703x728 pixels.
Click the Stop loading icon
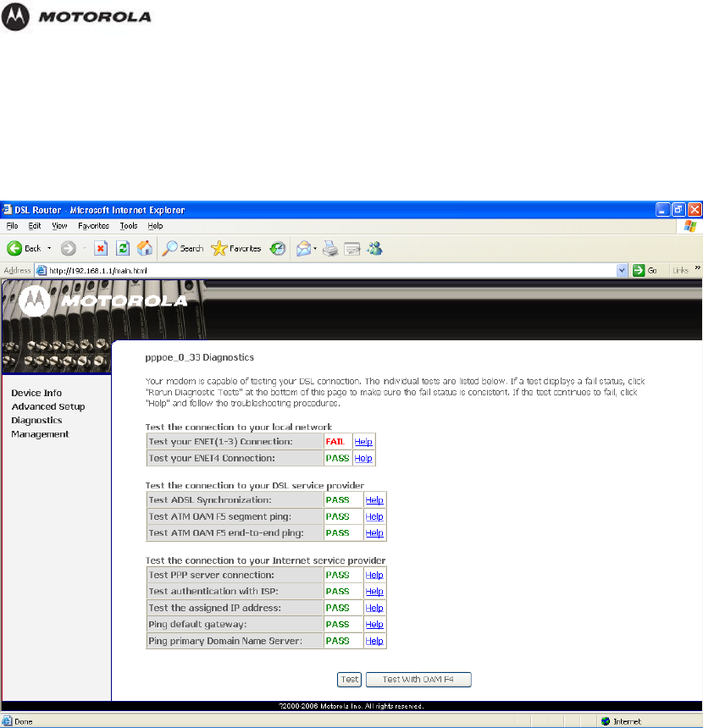pos(100,248)
